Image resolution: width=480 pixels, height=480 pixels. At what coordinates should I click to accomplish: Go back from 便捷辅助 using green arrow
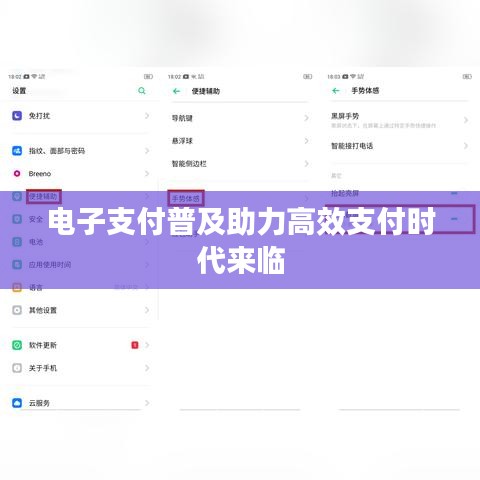(x=176, y=91)
